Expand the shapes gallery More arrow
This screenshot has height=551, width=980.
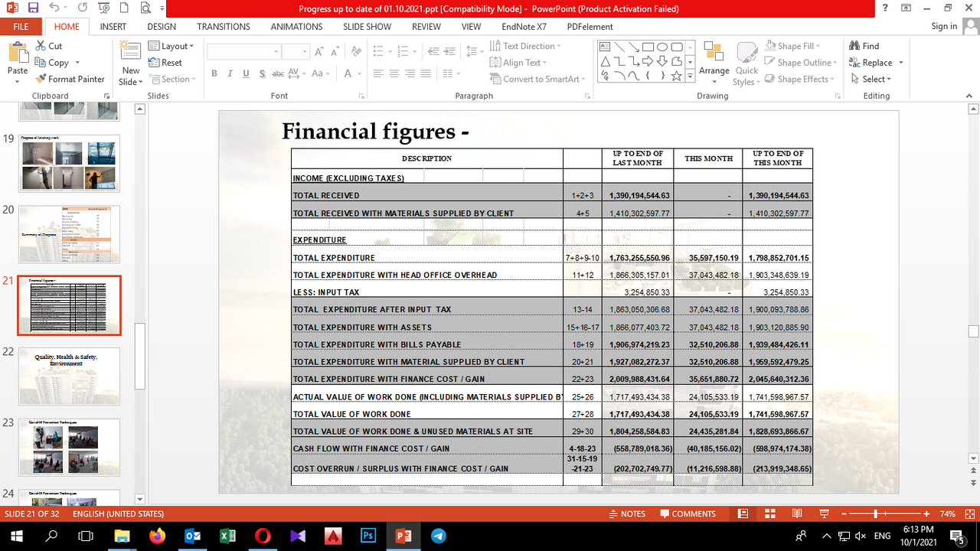click(691, 76)
